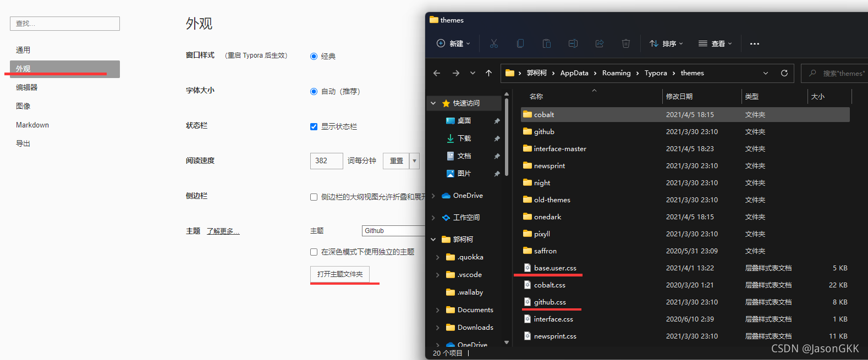Open the 新建 new item dropdown
Screen dimensions: 868x360
(453, 43)
